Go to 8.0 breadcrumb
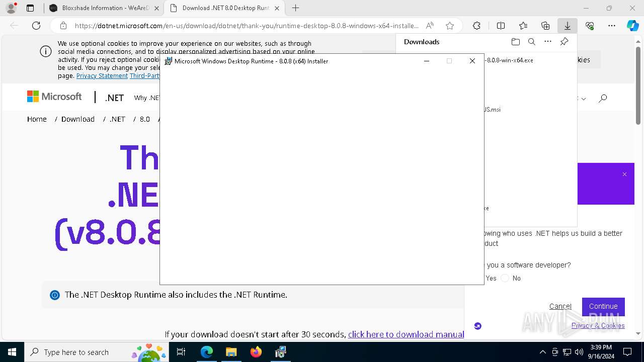Screen dimensions: 644x362 (145, 119)
